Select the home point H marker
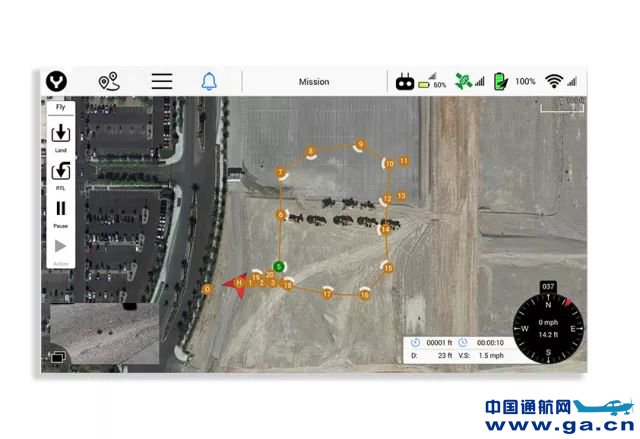Image resolution: width=640 pixels, height=439 pixels. (239, 283)
